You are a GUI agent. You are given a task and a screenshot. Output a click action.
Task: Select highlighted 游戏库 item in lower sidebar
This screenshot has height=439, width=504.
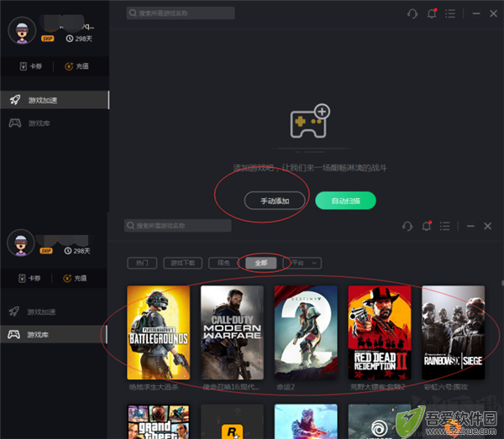[54, 334]
